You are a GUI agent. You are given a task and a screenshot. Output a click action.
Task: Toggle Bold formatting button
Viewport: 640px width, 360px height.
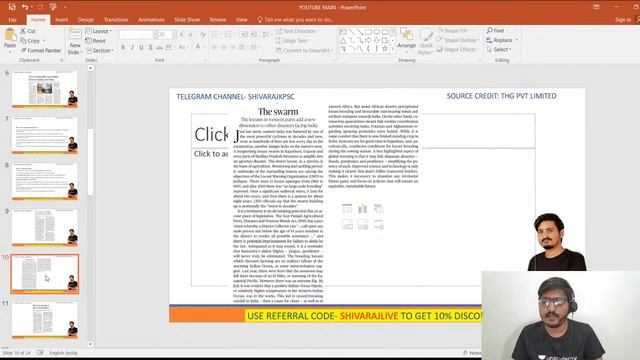pos(123,47)
